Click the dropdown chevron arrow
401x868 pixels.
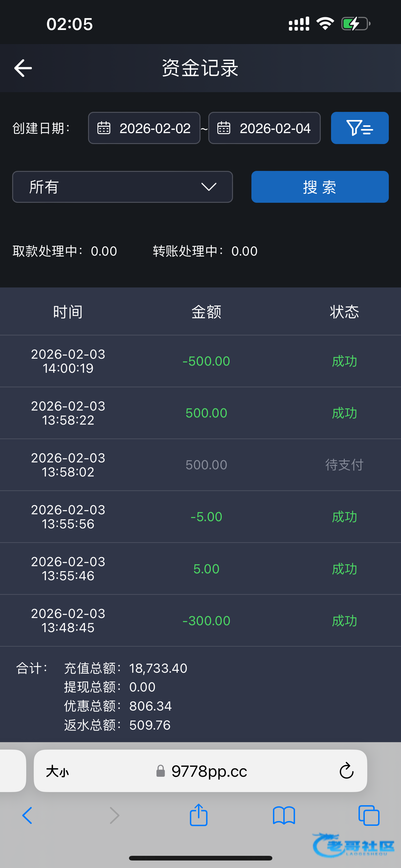pyautogui.click(x=209, y=187)
